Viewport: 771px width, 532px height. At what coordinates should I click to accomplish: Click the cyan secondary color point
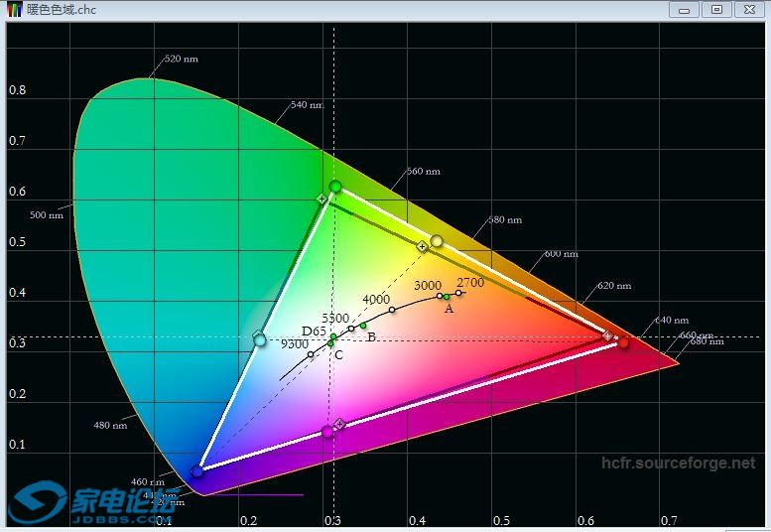pyautogui.click(x=260, y=340)
